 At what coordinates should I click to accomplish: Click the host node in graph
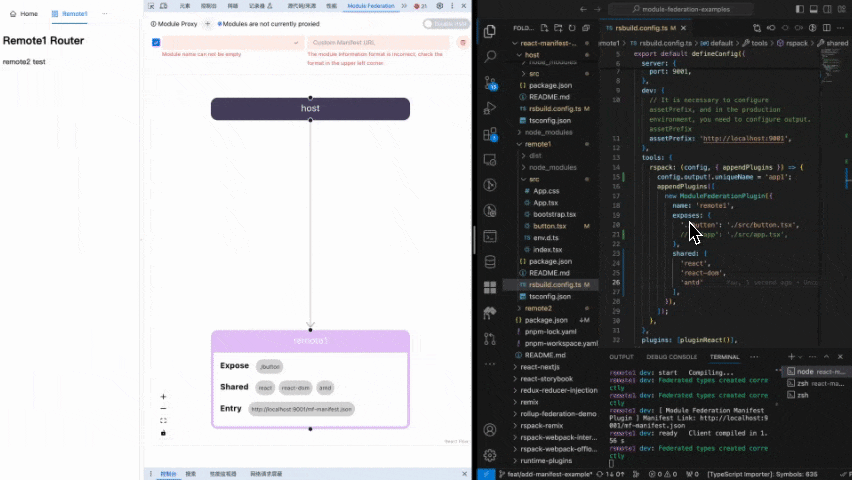[310, 108]
